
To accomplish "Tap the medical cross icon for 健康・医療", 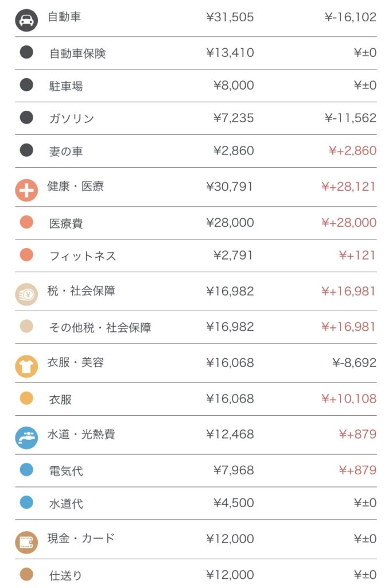I will coord(26,189).
